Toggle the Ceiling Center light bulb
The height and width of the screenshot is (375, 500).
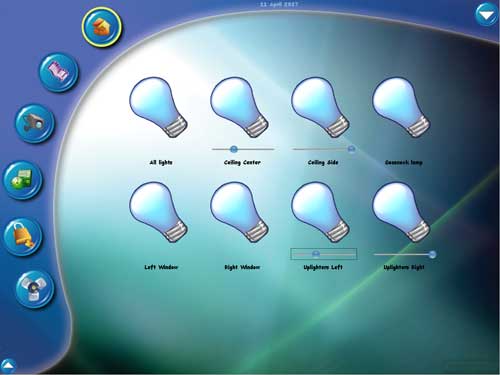(x=240, y=107)
